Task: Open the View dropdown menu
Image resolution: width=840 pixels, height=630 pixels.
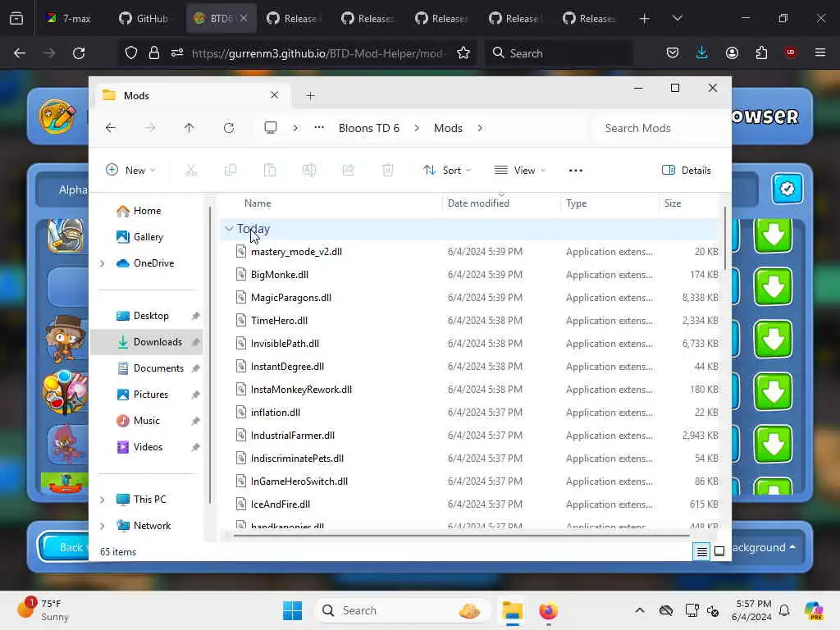Action: pyautogui.click(x=519, y=171)
